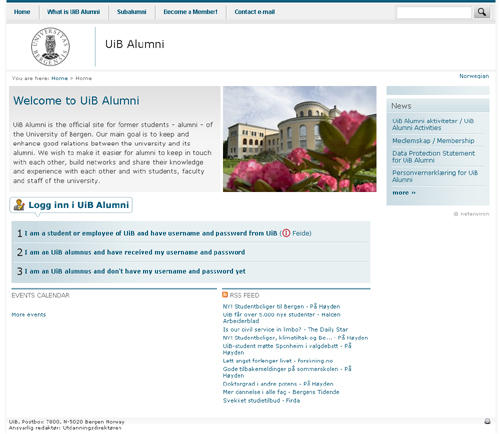The height and width of the screenshot is (434, 500).
Task: Click the Nettavisen link under the News box
Action: (472, 214)
